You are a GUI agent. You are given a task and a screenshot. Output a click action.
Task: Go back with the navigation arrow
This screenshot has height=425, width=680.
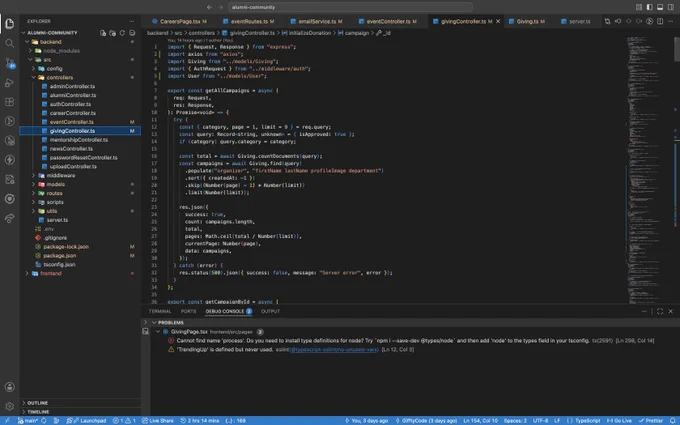click(x=209, y=7)
